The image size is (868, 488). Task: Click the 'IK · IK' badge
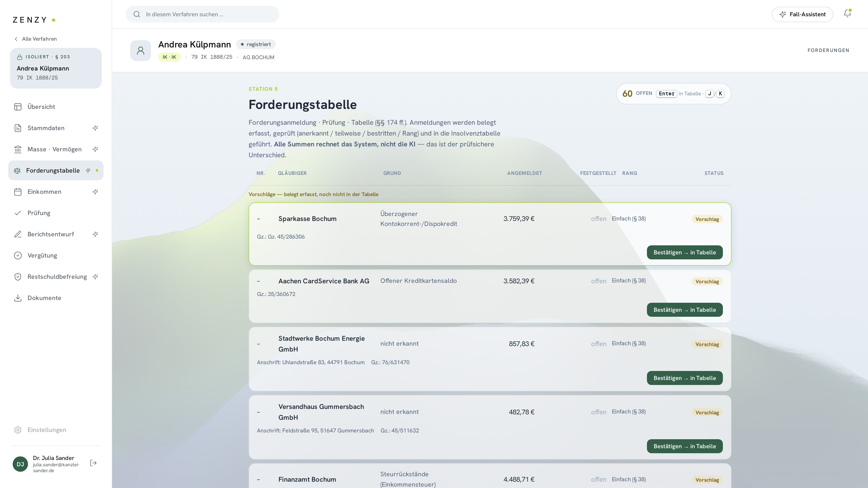[x=169, y=57]
